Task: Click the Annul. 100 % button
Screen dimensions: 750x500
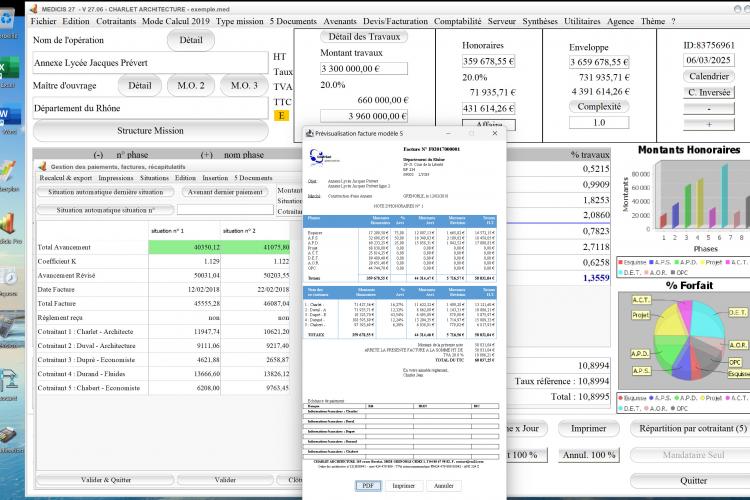Action: (589, 455)
